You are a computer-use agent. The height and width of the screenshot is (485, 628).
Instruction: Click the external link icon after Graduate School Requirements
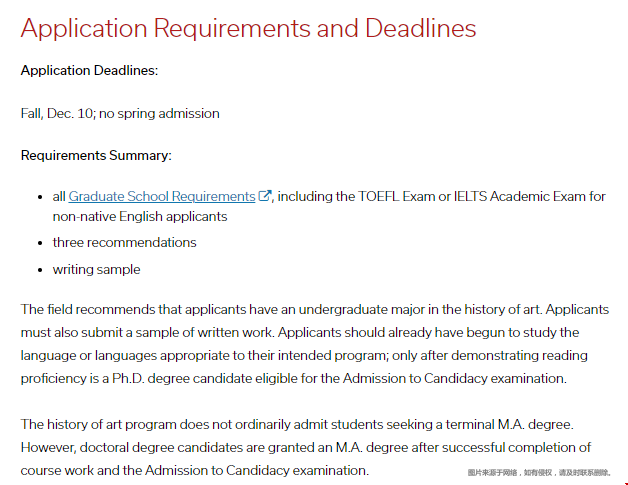265,196
